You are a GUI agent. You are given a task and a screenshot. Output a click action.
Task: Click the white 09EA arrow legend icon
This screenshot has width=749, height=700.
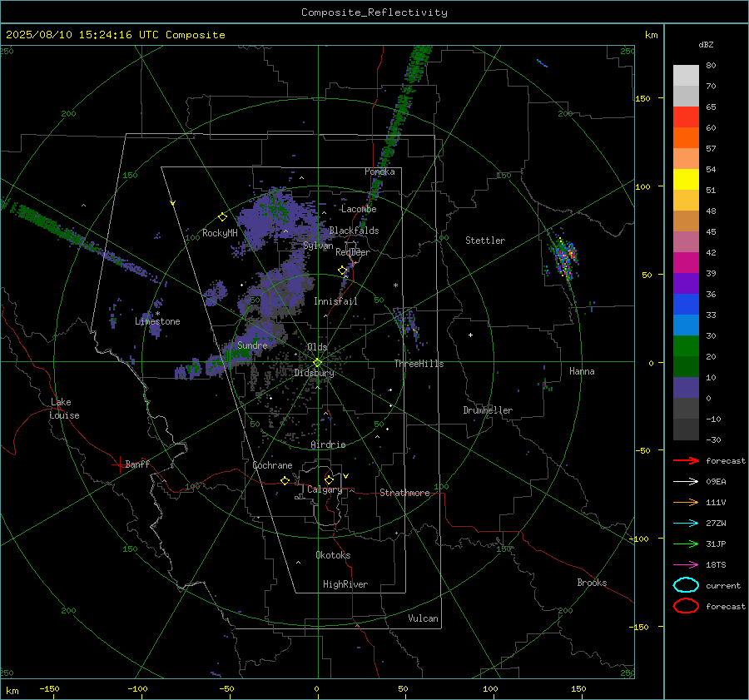pos(686,481)
